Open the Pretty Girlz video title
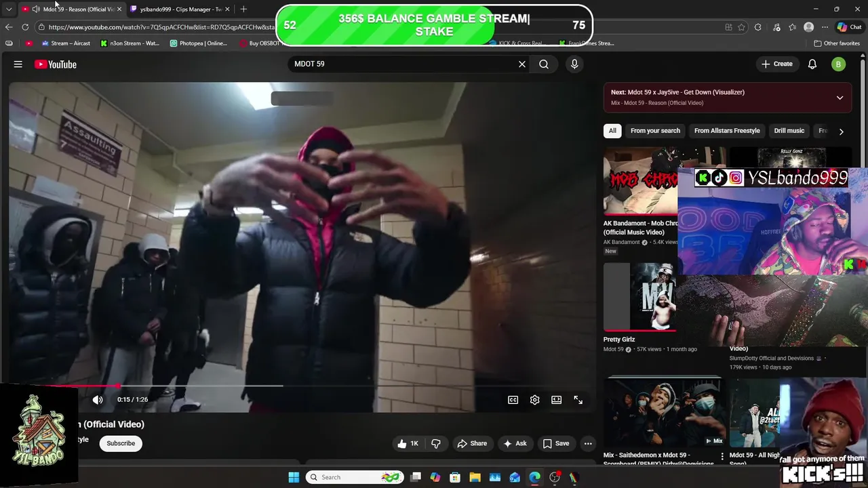 pyautogui.click(x=619, y=340)
